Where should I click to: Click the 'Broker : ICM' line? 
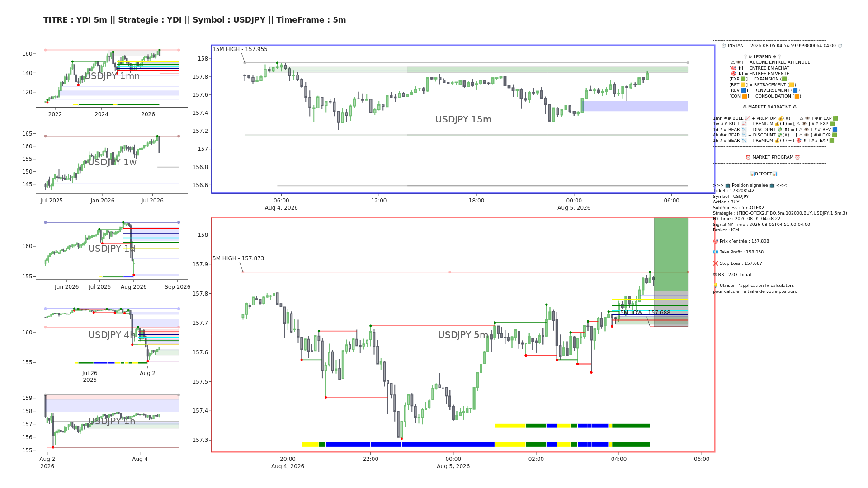[x=726, y=230]
